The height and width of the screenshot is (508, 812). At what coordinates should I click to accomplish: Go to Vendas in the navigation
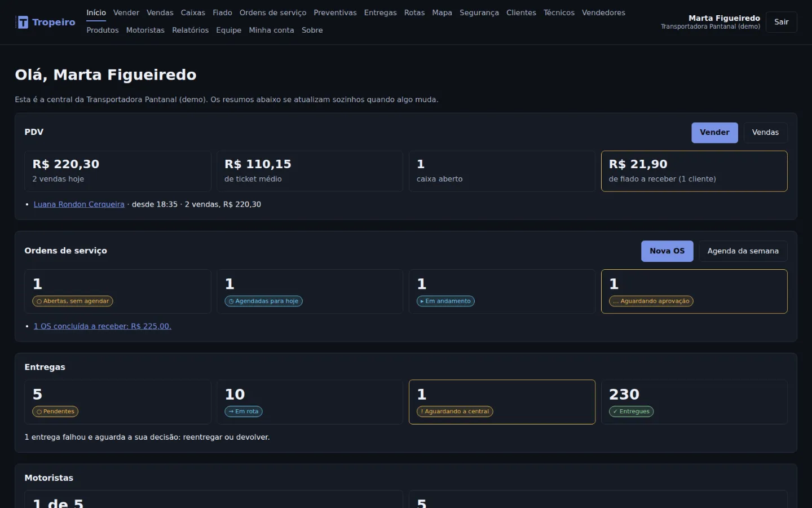point(160,12)
